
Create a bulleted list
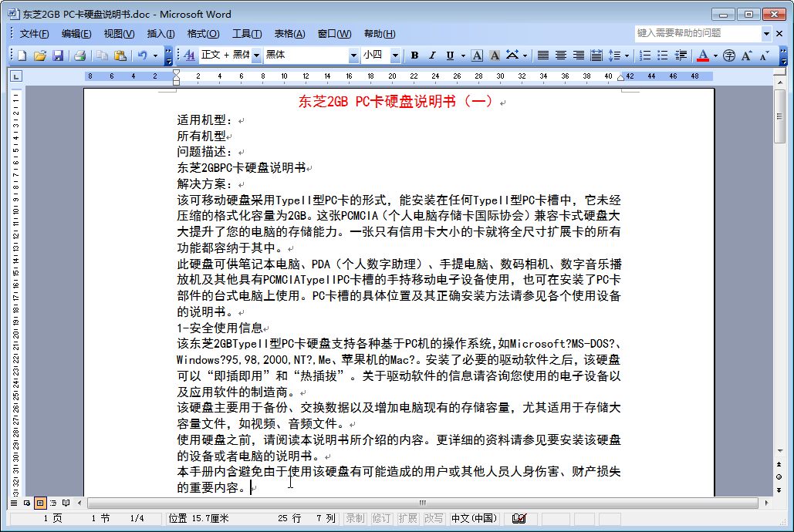[662, 56]
